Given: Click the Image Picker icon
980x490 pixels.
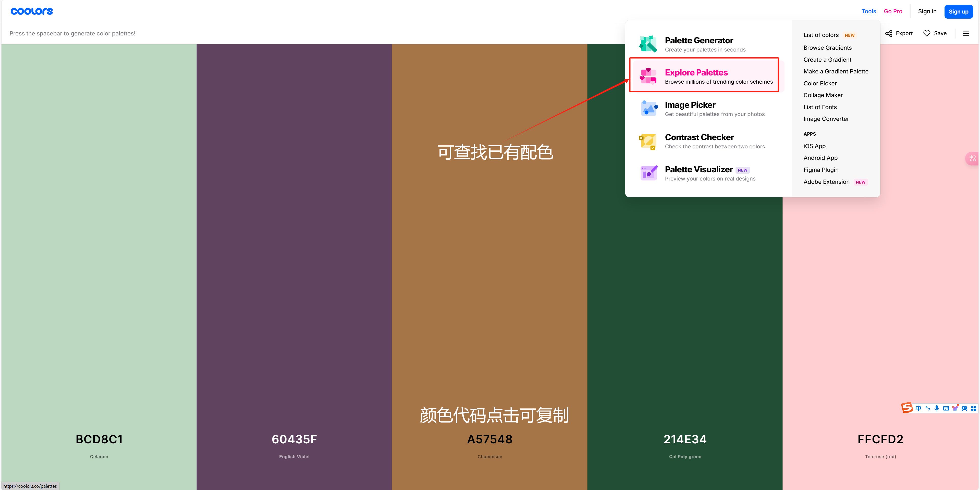Looking at the screenshot, I should click(649, 108).
